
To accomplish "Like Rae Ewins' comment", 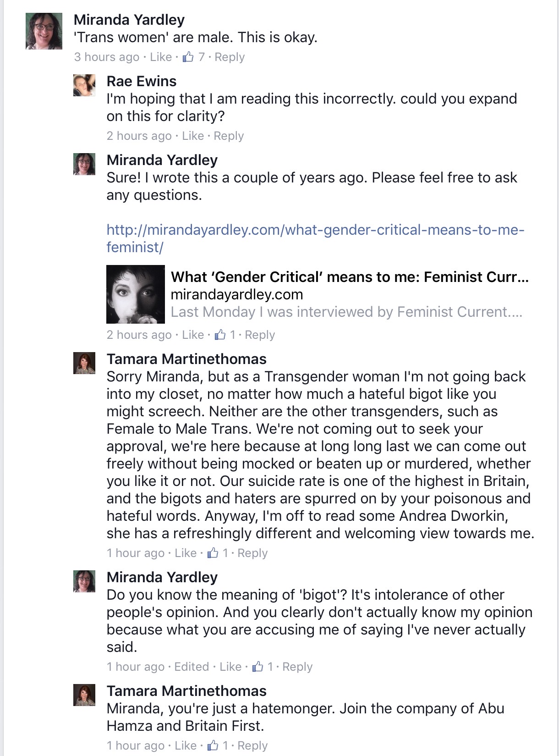I will pos(193,136).
